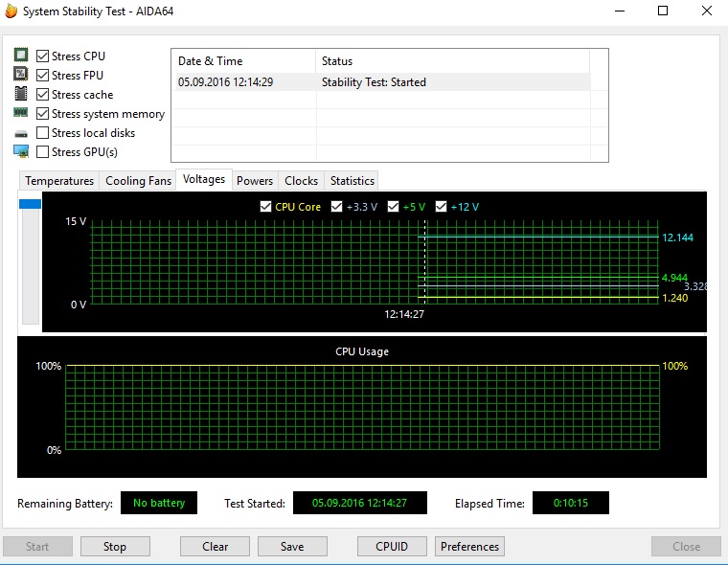This screenshot has height=565, width=728.
Task: Click the CPU Usage graph title
Action: click(362, 351)
